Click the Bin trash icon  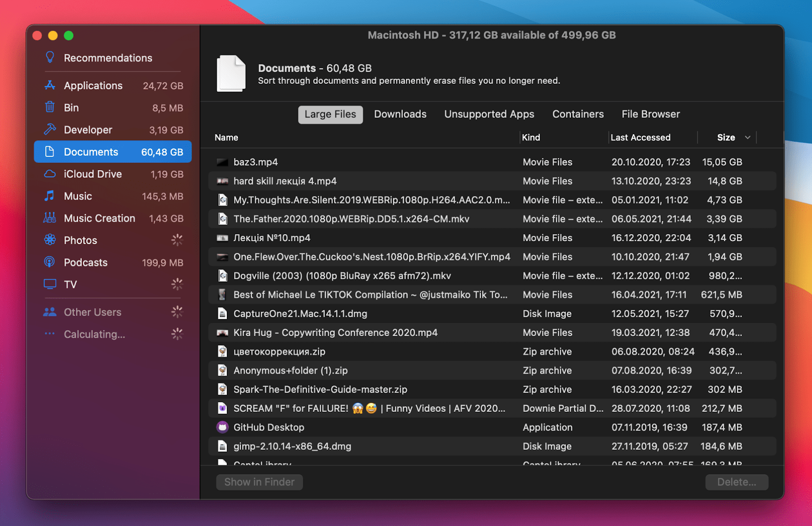(50, 107)
